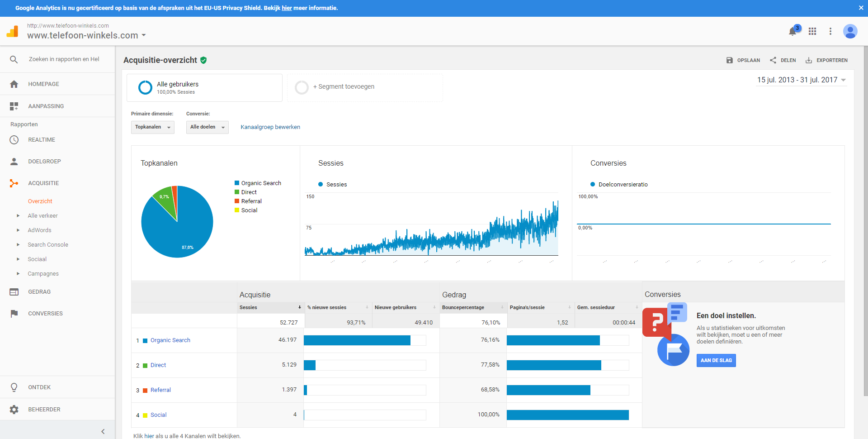This screenshot has width=868, height=439.
Task: Sort by Bouncepercentage column arrow
Action: click(x=502, y=307)
